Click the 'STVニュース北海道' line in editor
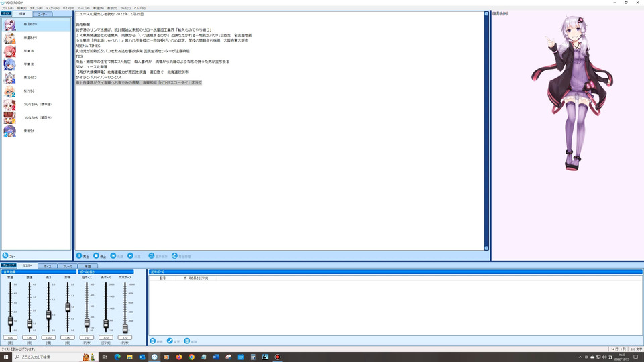Screen dimensions: 644x362 [x=92, y=67]
